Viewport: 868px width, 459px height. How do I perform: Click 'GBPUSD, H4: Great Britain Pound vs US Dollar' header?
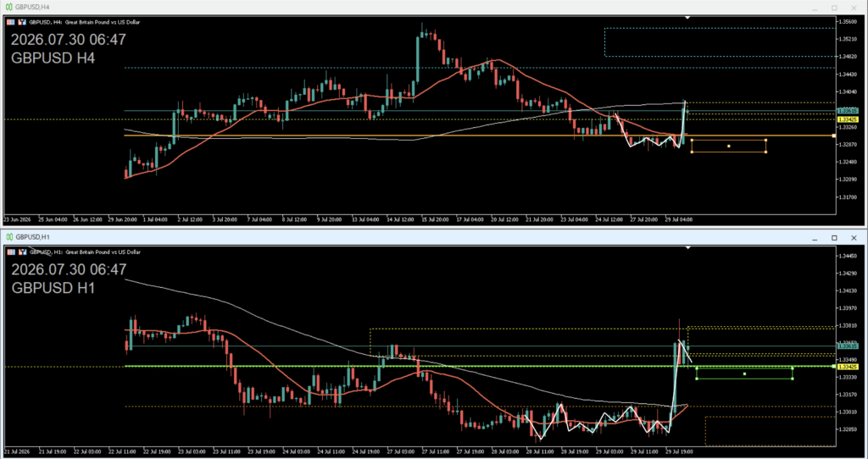tap(85, 22)
